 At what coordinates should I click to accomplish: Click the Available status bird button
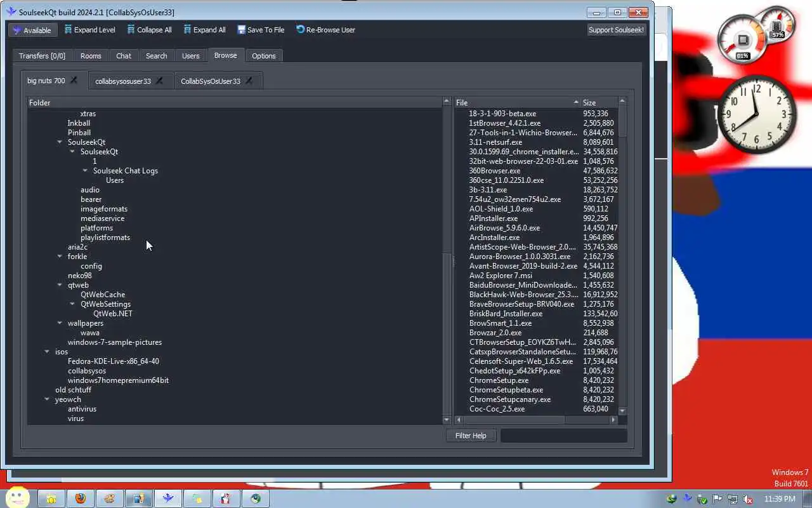click(32, 30)
